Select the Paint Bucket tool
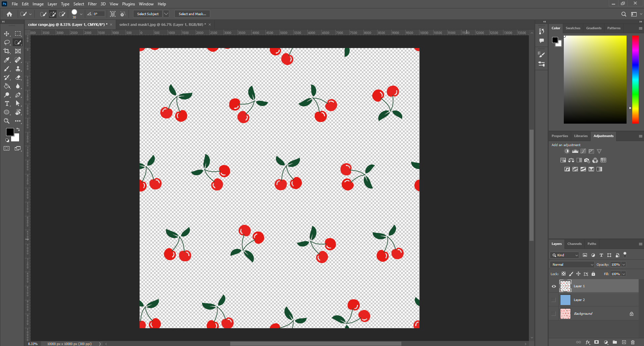This screenshot has height=346, width=644. tap(7, 86)
